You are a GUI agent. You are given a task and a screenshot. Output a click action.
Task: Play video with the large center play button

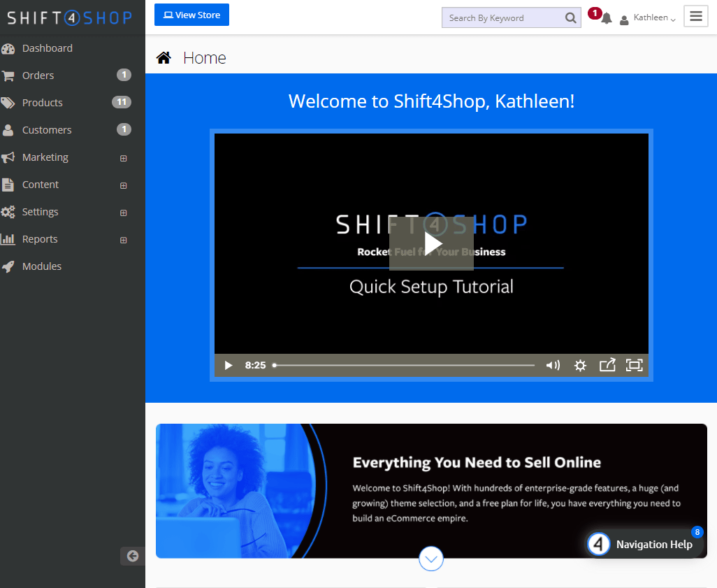[431, 243]
